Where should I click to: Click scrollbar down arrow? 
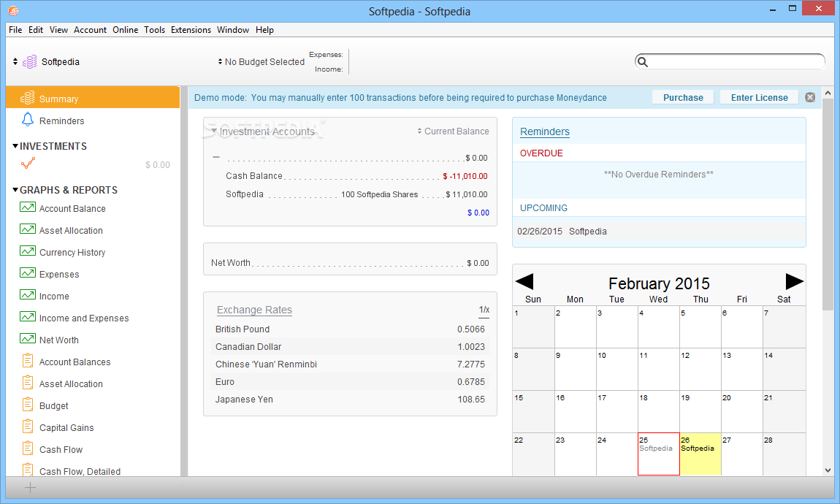[828, 470]
